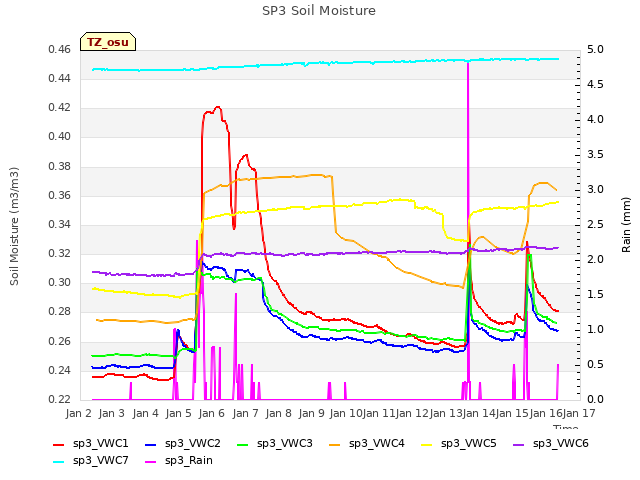Viewport: 640px width, 480px height.
Task: Click the Soil Moisture (m3/m3) axis label
Action: [x=14, y=226]
